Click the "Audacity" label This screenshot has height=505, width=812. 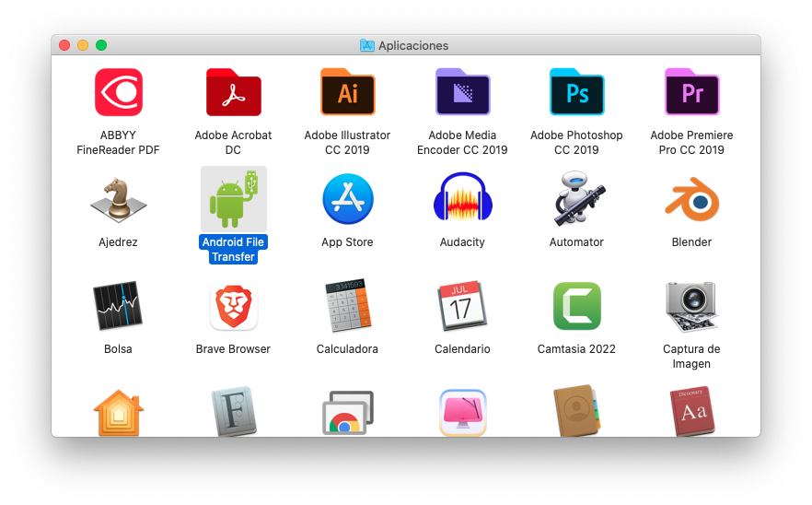tap(462, 242)
